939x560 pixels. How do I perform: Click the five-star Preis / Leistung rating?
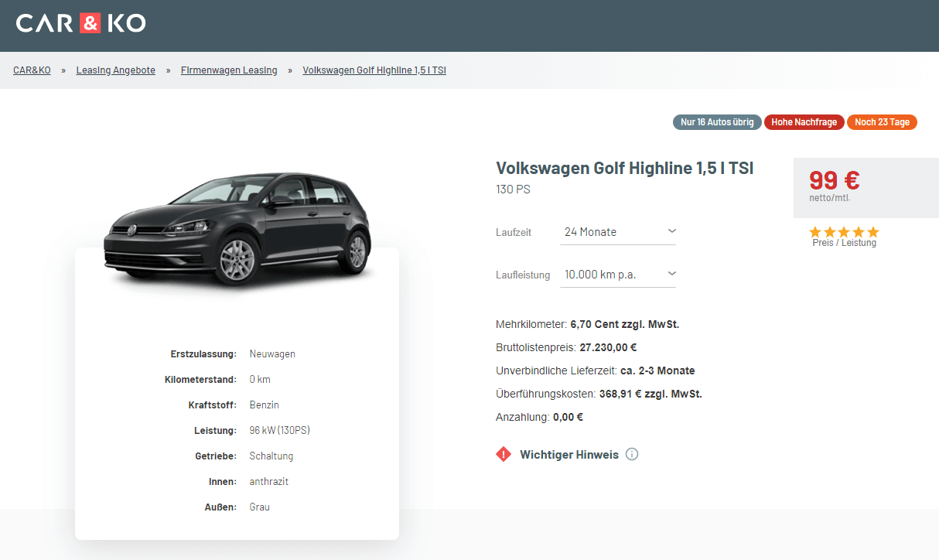click(844, 232)
